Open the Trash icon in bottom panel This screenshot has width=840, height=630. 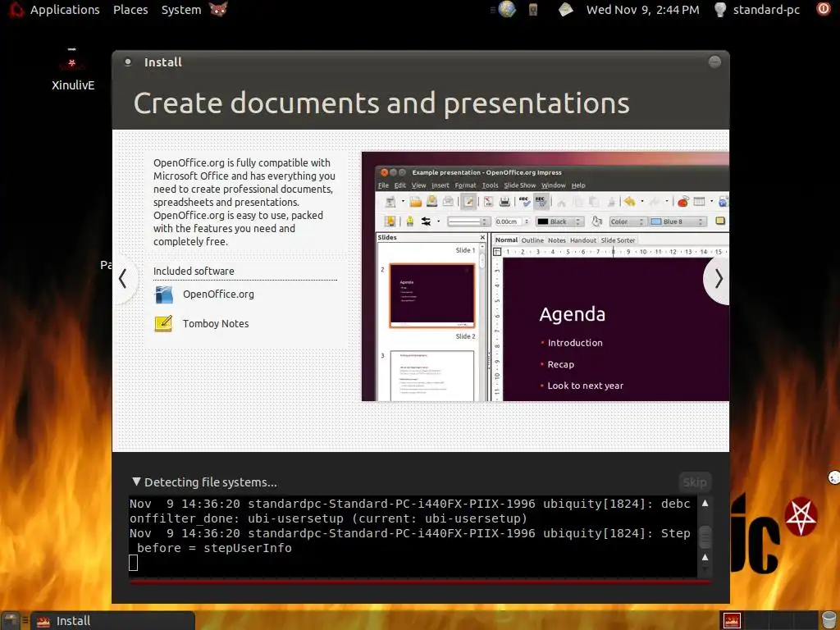[829, 621]
